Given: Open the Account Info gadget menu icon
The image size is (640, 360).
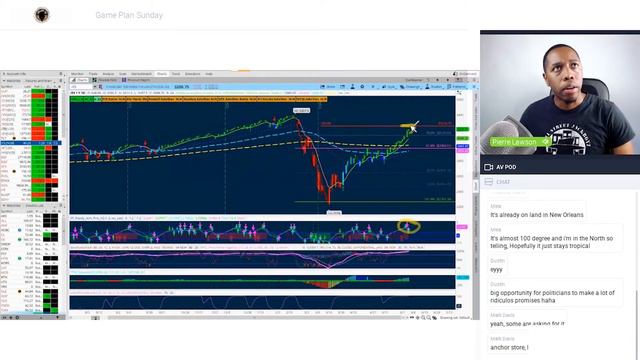Looking at the screenshot, I should [60, 74].
